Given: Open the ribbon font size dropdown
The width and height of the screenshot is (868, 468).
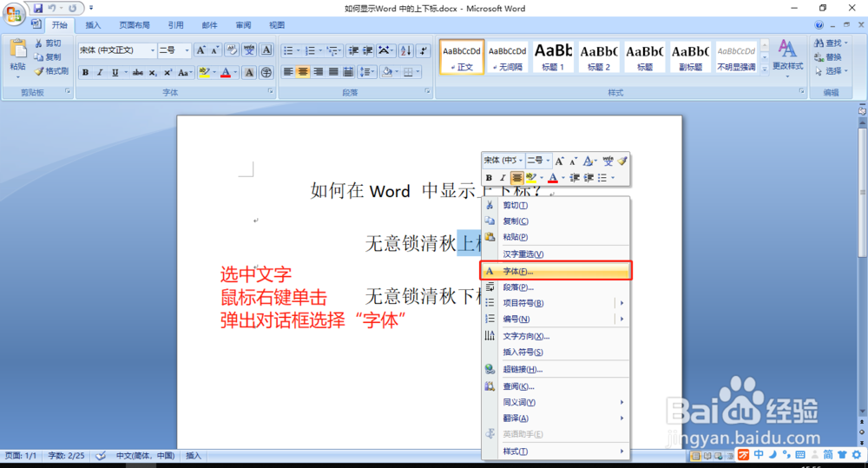Looking at the screenshot, I should coord(187,50).
